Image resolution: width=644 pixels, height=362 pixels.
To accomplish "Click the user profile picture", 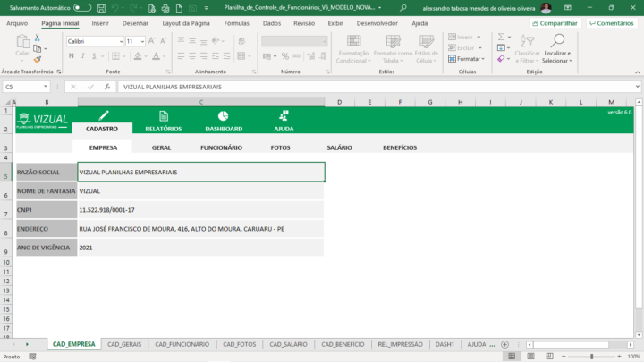I will [546, 7].
